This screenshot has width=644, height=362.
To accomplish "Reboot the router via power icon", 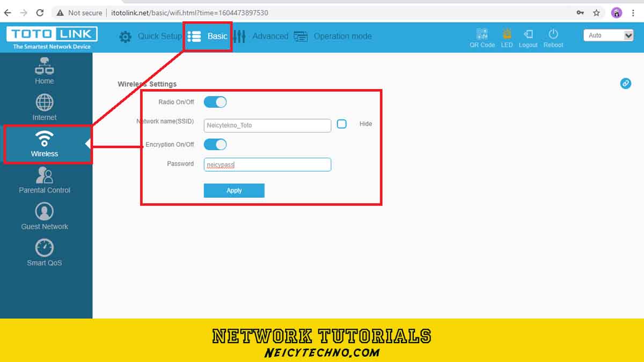I will tap(553, 34).
